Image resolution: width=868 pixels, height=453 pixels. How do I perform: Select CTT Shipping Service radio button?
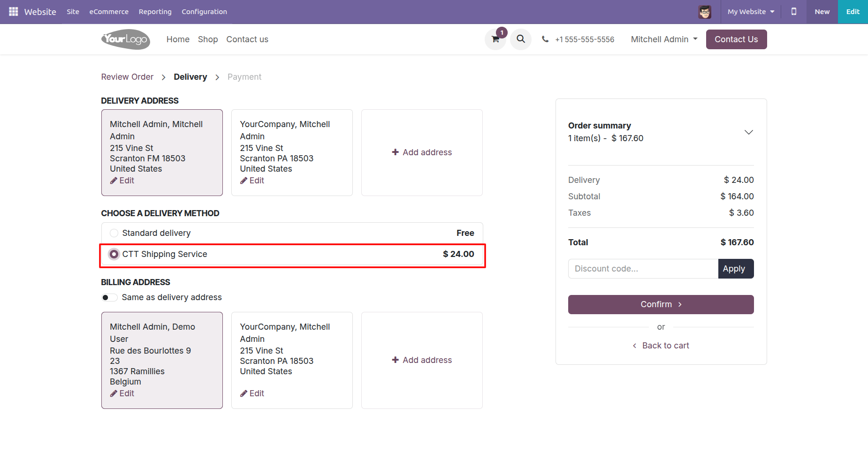(114, 254)
